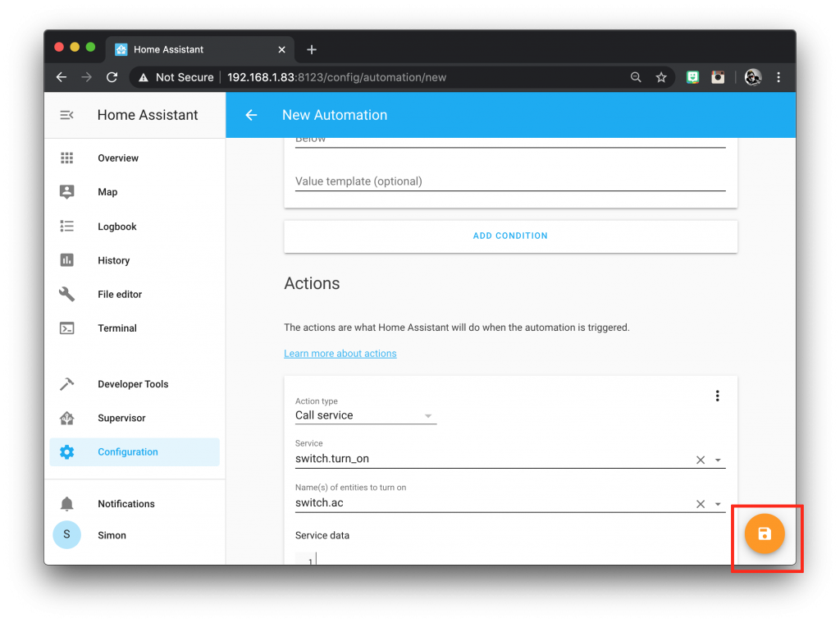Screen dimensions: 840x623
Task: Reload the page in the browser
Action: 112,77
